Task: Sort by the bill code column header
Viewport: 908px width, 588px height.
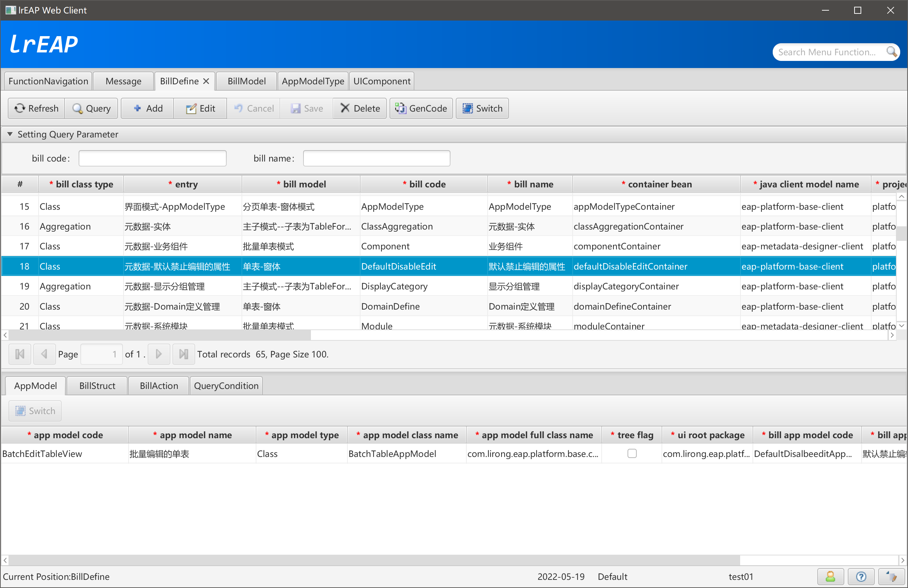Action: tap(424, 184)
